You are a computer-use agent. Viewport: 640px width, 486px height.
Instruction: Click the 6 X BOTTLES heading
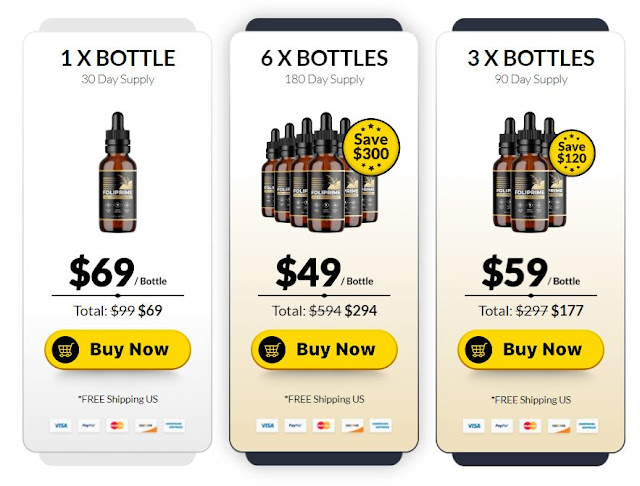324,58
